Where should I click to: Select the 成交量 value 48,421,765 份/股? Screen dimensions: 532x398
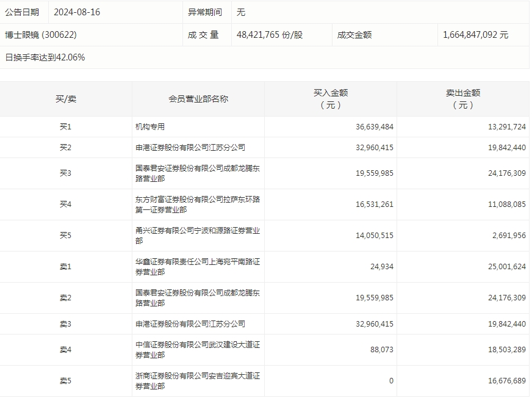coord(269,35)
